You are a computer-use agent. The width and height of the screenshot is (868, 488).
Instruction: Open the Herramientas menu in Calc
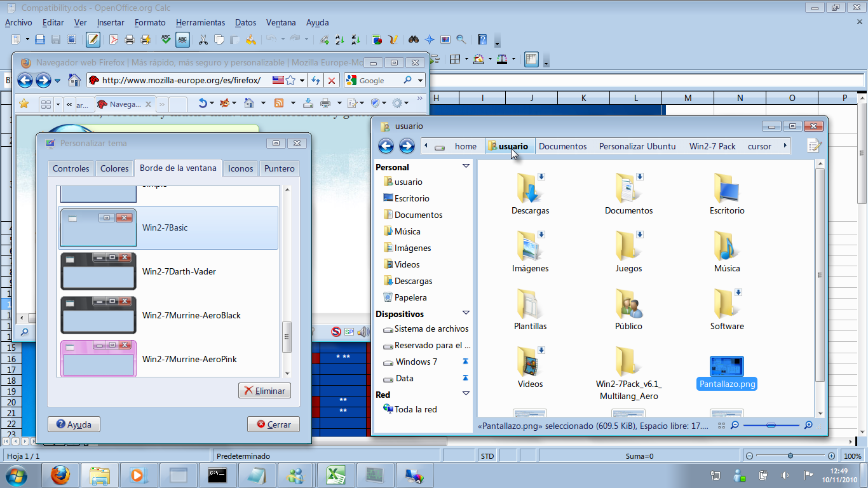click(x=200, y=22)
